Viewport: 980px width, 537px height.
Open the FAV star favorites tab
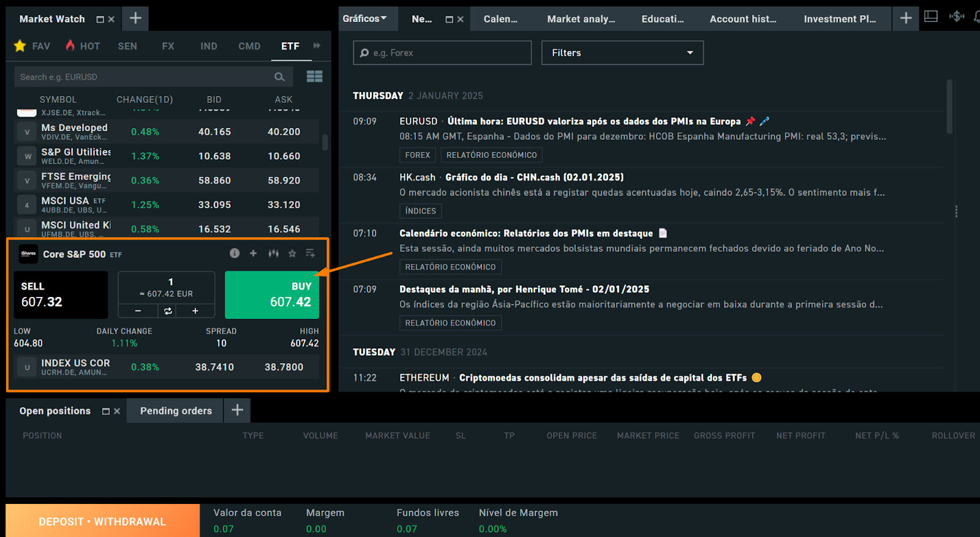[32, 46]
